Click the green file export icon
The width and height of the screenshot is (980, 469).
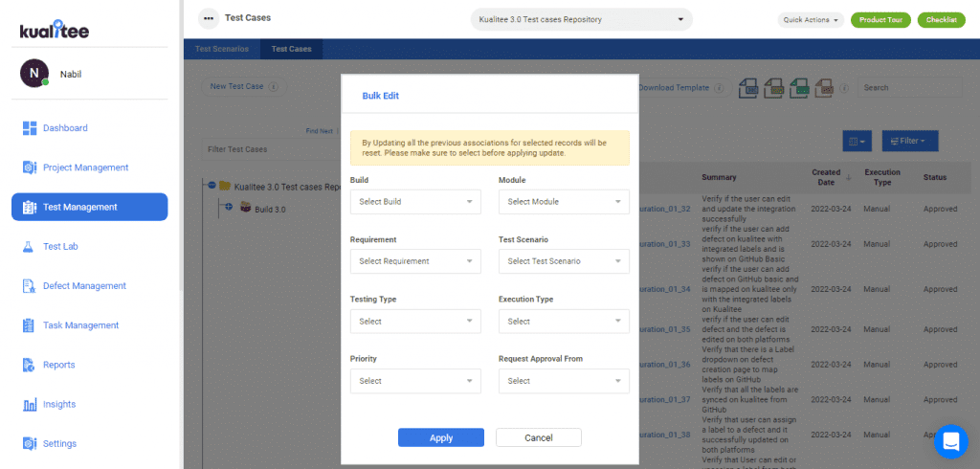[x=799, y=88]
